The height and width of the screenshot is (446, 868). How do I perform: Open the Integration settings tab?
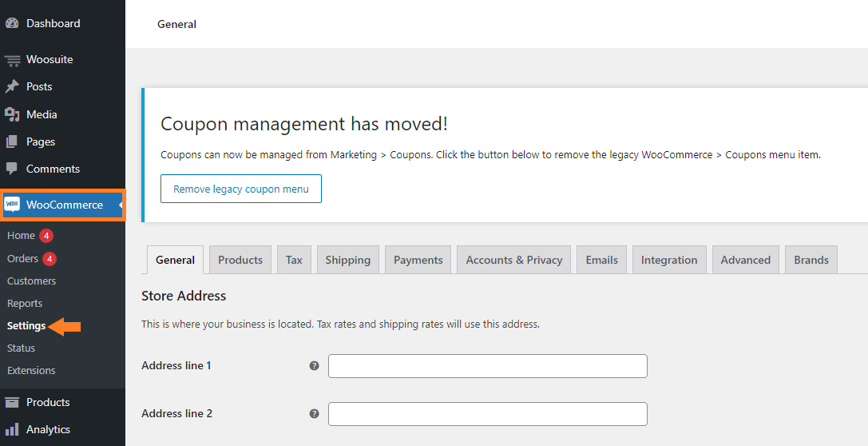click(669, 260)
